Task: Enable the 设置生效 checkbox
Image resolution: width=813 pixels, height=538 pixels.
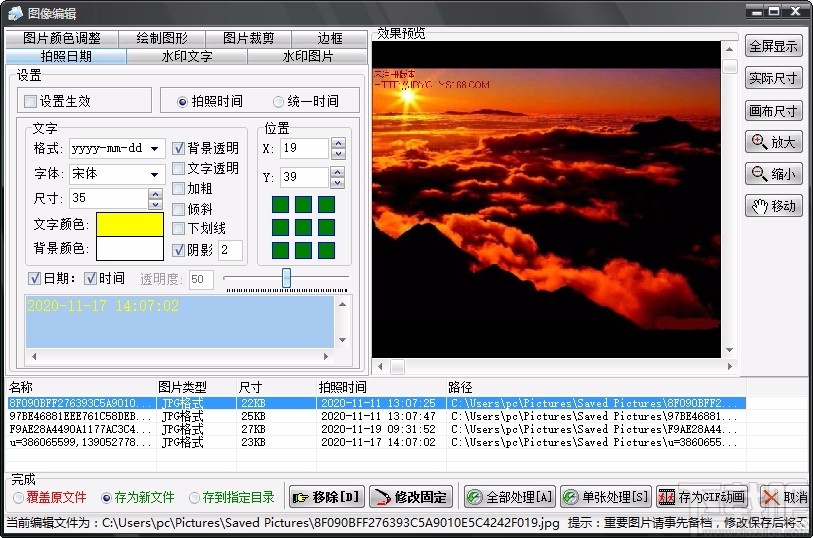Action: [x=31, y=101]
